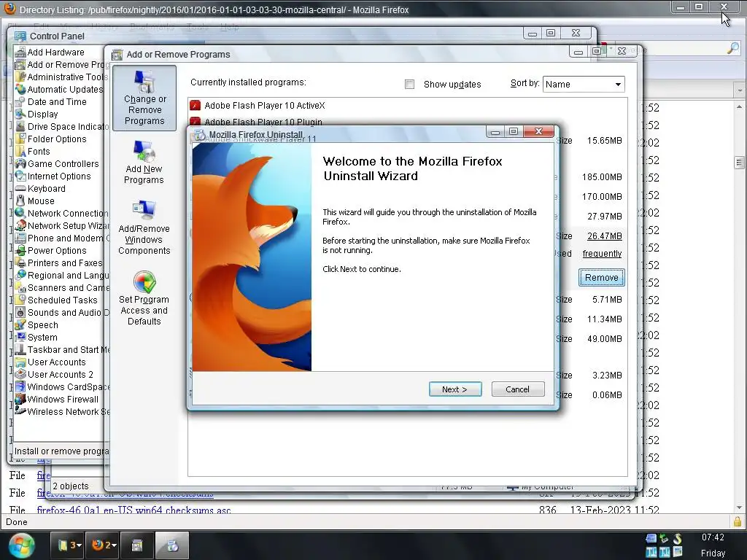This screenshot has height=560, width=747.
Task: Click the Adobe Flash Player ActiveX icon
Action: (x=195, y=105)
